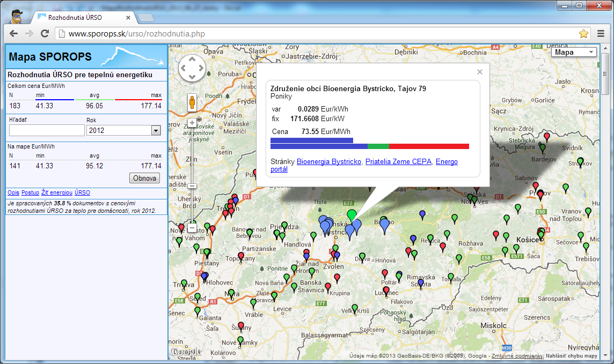Close the Bioenergia Bystricko info popup
Screen dimensions: 614x364
click(480, 72)
